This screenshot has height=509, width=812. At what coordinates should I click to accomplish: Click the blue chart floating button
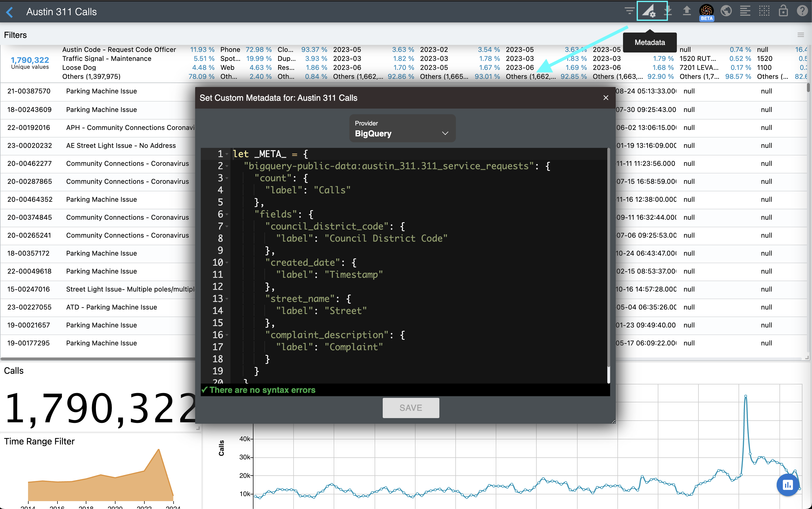tap(787, 485)
